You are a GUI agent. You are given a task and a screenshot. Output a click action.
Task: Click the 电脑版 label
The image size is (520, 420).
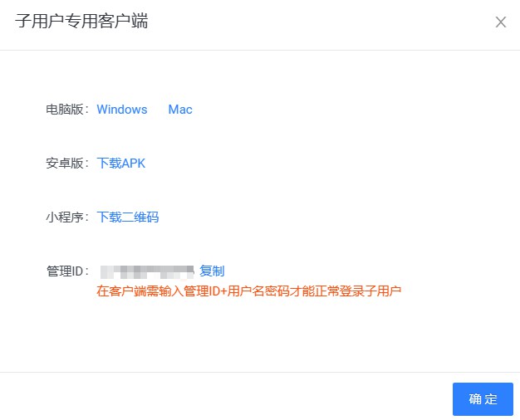coord(67,110)
